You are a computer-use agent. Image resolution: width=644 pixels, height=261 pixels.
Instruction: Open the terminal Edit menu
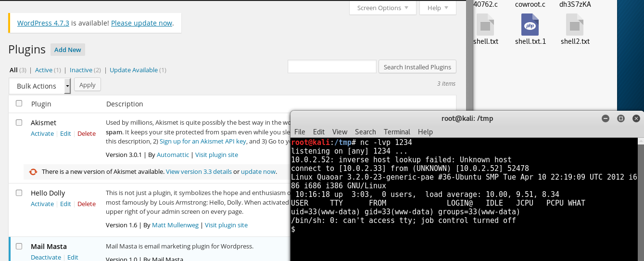pyautogui.click(x=319, y=131)
